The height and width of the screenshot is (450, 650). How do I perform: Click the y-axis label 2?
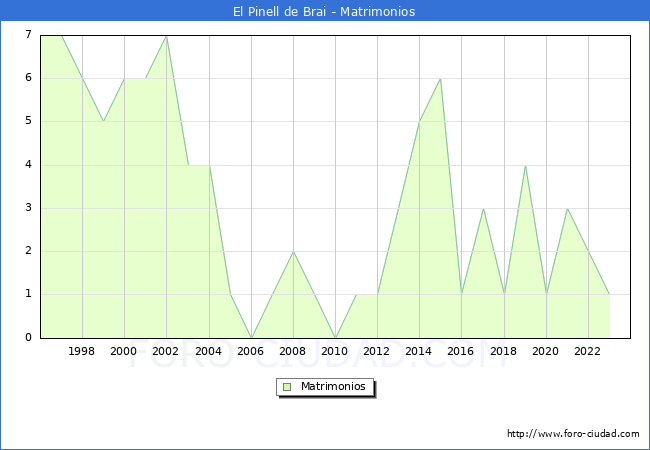(29, 251)
